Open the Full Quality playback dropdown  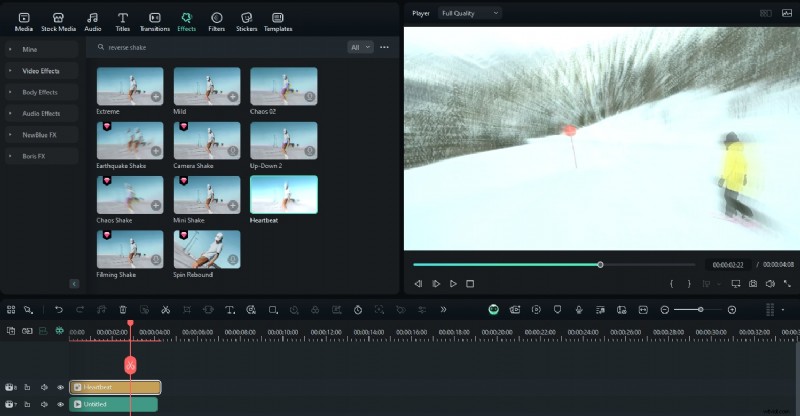point(470,13)
